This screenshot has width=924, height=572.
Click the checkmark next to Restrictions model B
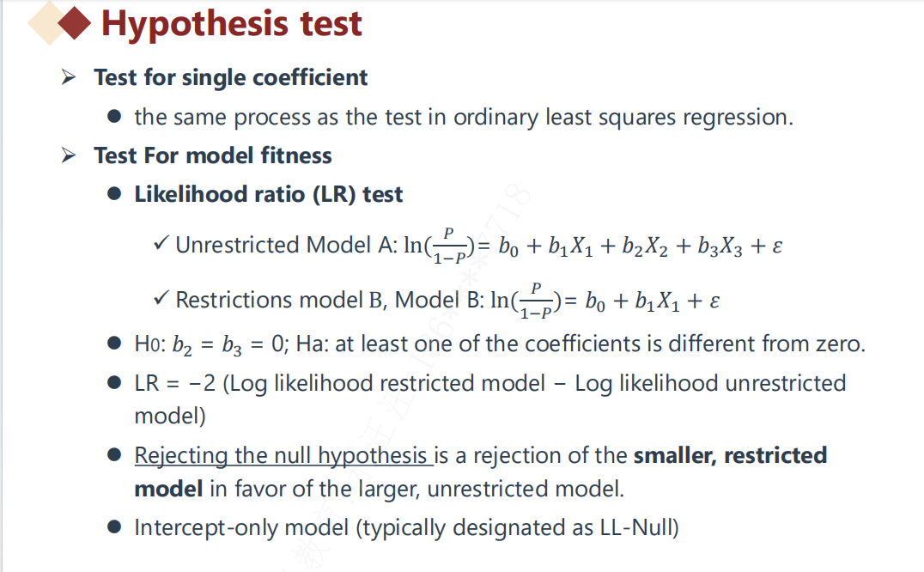160,299
